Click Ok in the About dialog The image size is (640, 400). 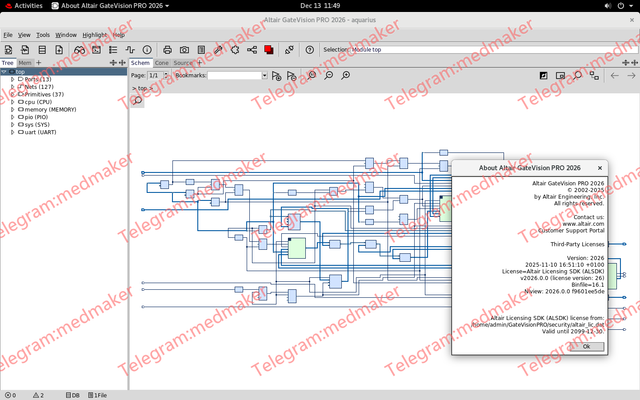click(587, 346)
